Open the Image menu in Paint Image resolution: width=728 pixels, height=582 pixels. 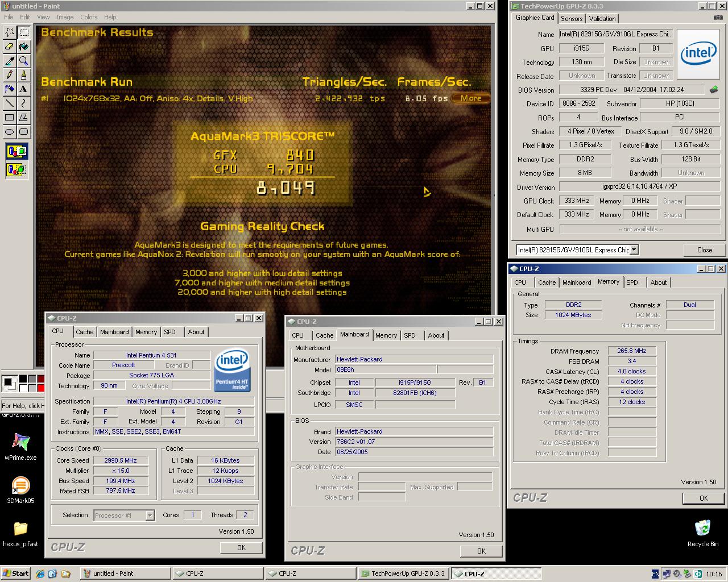coord(65,17)
